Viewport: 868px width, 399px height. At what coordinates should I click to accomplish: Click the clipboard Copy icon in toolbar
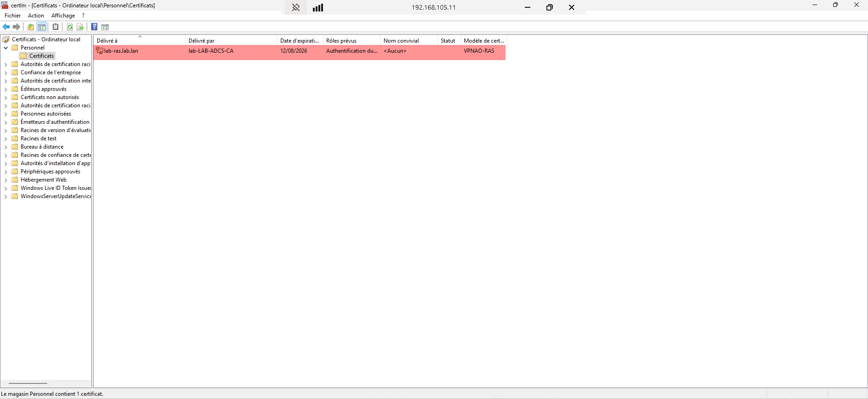[x=56, y=27]
